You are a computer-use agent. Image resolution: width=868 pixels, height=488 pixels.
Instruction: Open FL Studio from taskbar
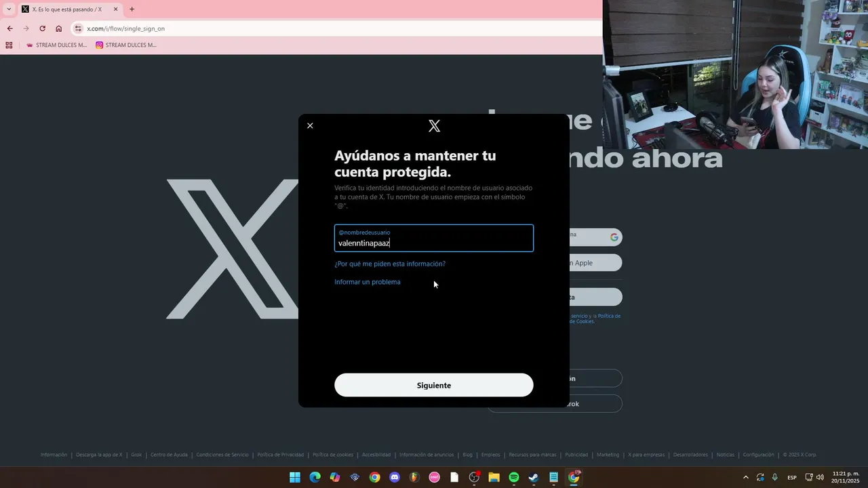[x=414, y=477]
